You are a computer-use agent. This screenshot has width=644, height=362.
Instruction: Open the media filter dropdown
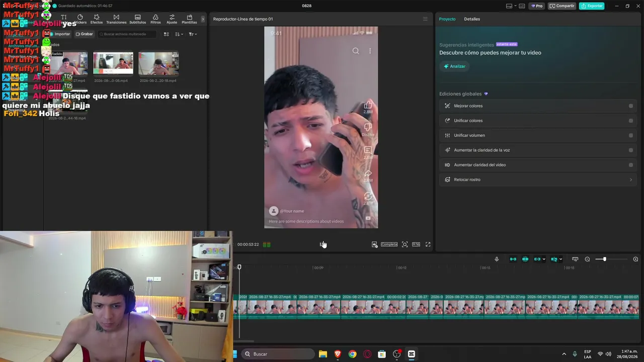coord(192,34)
